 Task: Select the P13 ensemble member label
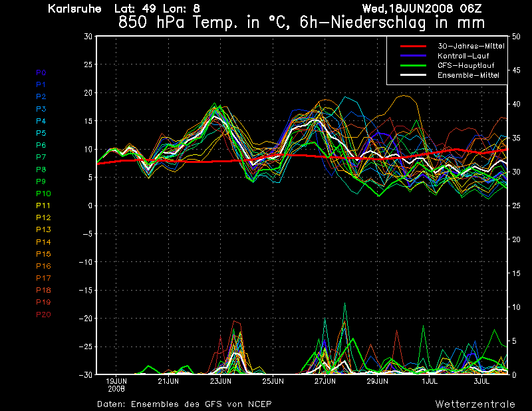tap(43, 229)
